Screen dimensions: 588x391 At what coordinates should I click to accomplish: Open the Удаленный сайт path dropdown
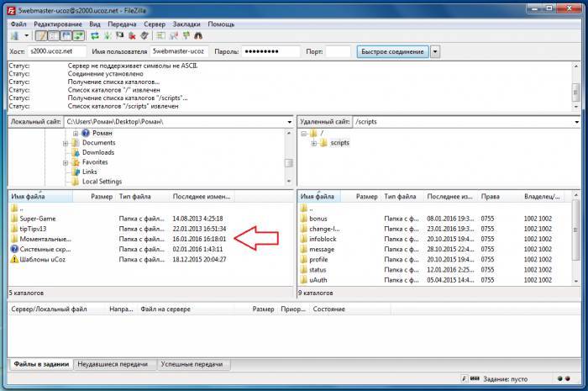coord(576,122)
